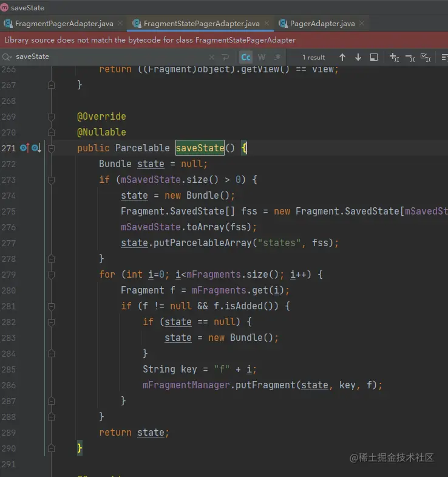The width and height of the screenshot is (448, 477).
Task: Click the class icon on FragmentStatePagerAdapter.java tab
Action: pos(137,24)
